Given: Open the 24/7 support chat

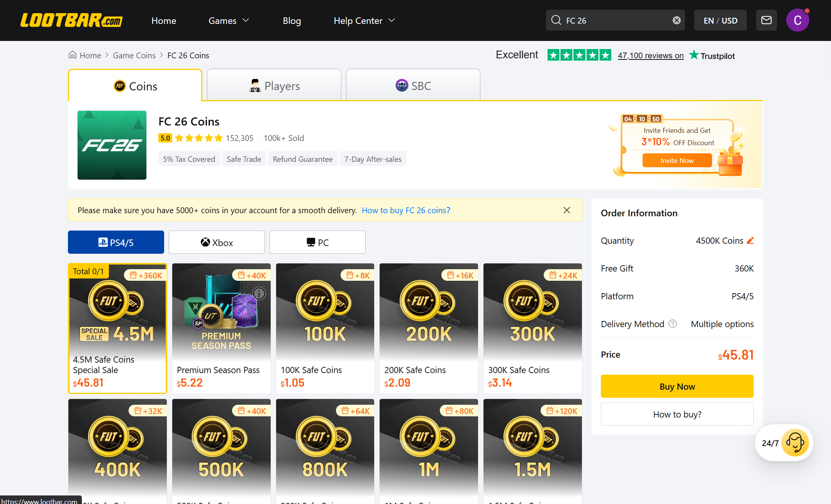Looking at the screenshot, I should (784, 443).
